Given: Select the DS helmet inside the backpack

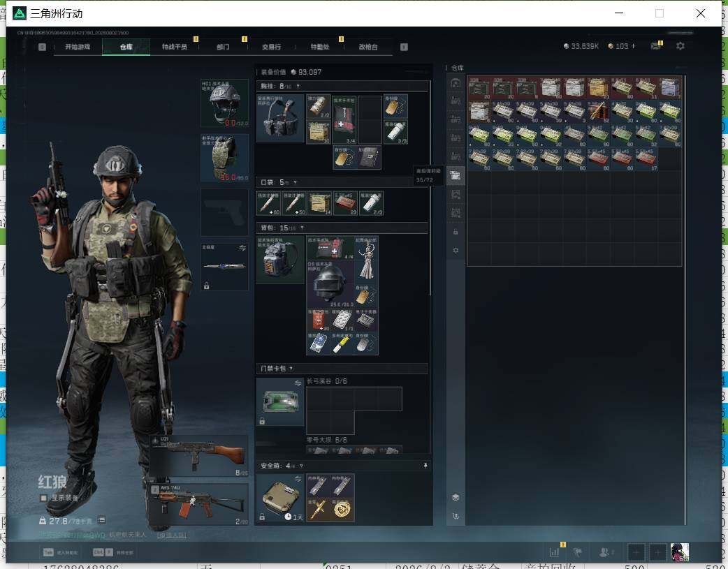Looking at the screenshot, I should pos(330,283).
